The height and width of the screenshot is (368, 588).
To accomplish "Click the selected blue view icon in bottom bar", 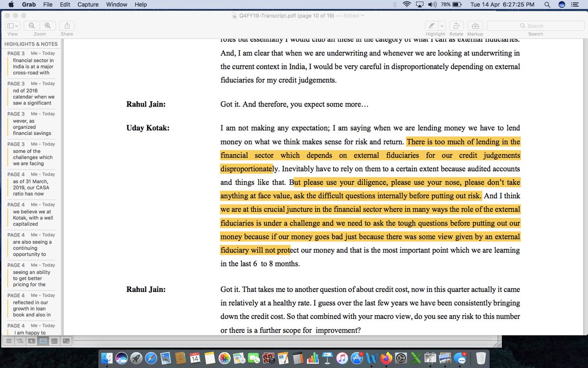I will tap(43, 341).
